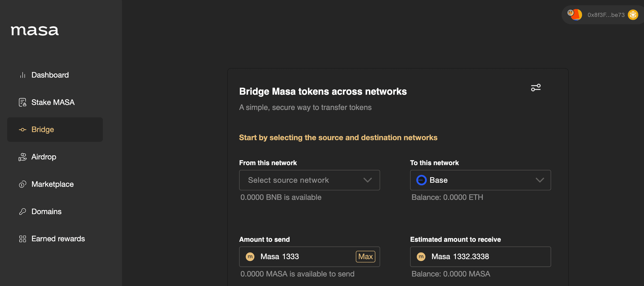Screen dimensions: 644x286
Task: Click the chevron on source network selector
Action: pos(367,180)
